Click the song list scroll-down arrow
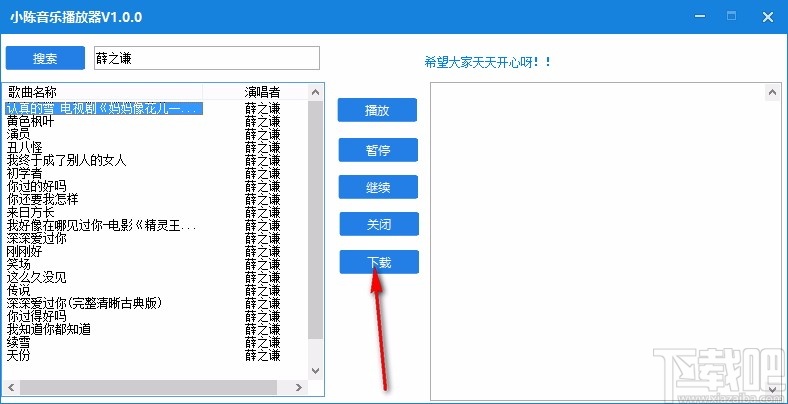The image size is (788, 404). 316,371
